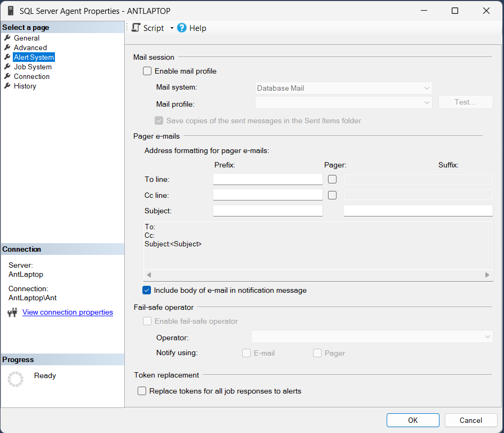Click the General page wrench icon
Screen dimensions: 504x433
7,38
